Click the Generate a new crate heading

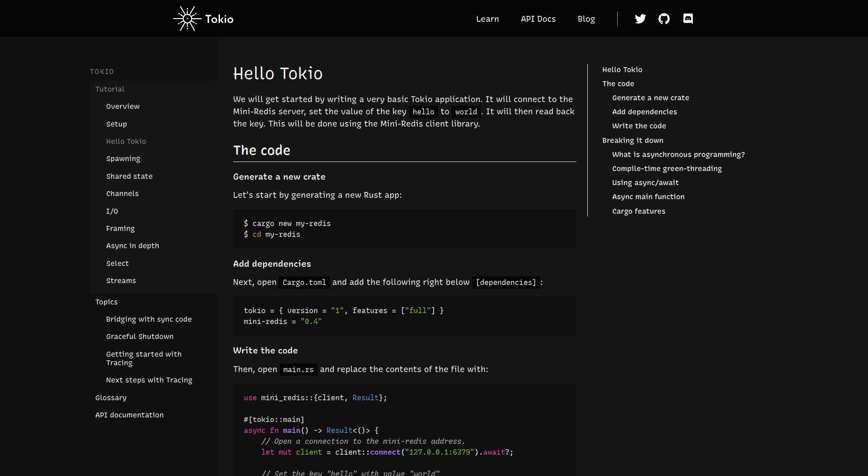tap(279, 177)
